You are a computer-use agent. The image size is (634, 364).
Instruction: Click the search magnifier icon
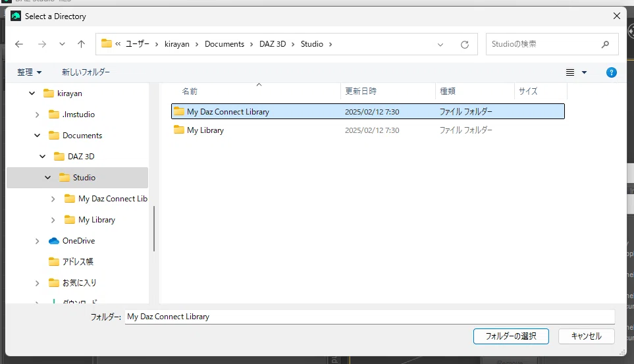(605, 44)
